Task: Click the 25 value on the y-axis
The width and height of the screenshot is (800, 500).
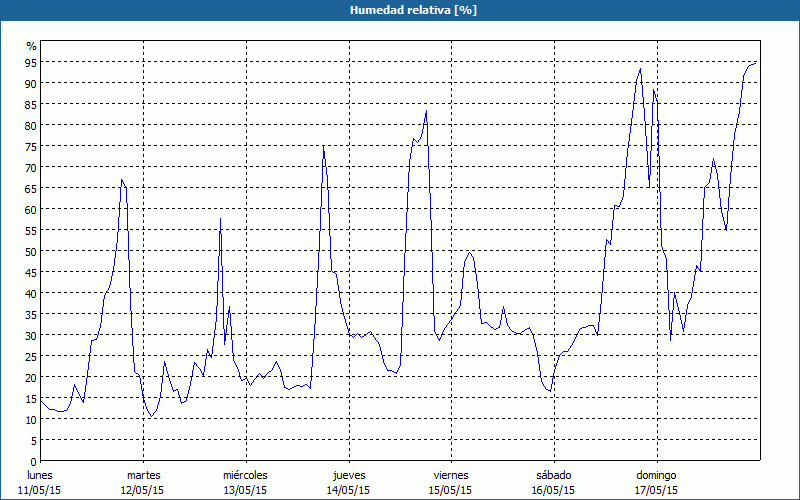Action: [31, 356]
